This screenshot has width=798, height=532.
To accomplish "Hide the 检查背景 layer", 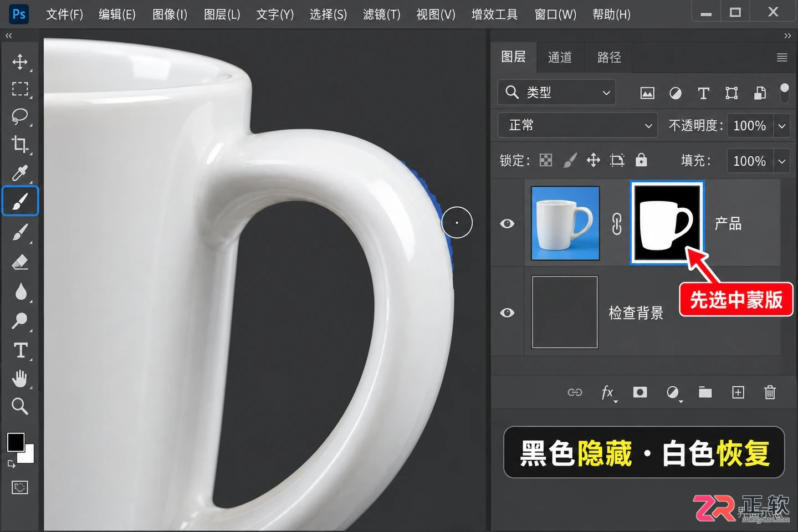I will [507, 313].
